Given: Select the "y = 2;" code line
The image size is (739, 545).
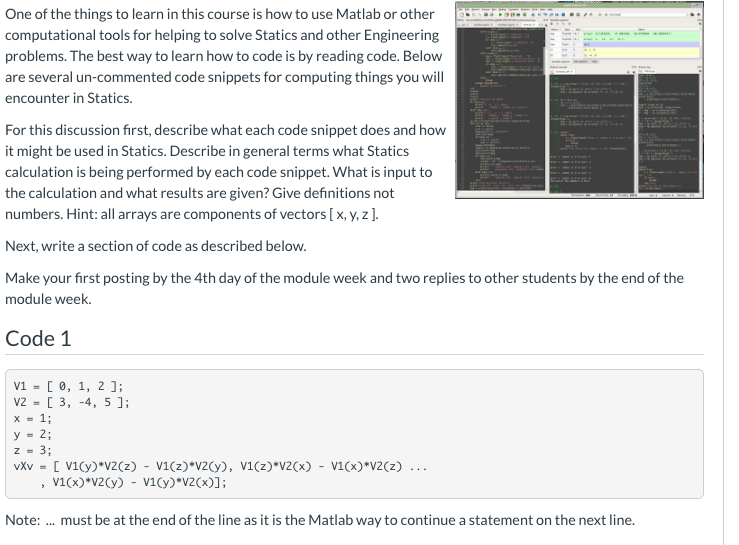Looking at the screenshot, I should pos(33,434).
